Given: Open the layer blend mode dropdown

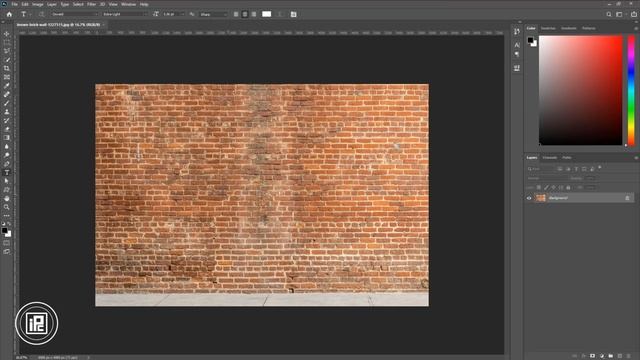Looking at the screenshot, I should tap(547, 178).
